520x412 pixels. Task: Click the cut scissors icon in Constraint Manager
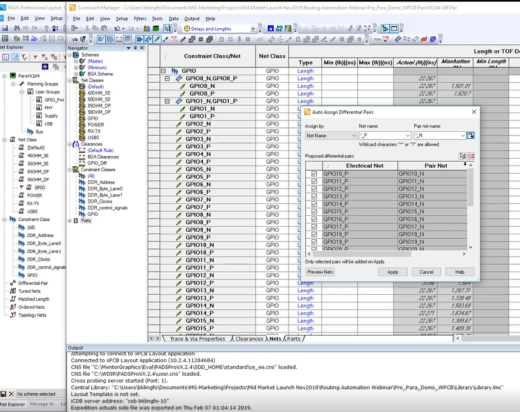coord(87,29)
